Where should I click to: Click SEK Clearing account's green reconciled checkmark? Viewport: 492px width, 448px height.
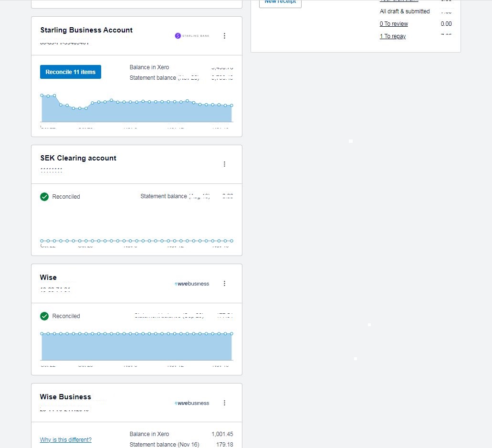[x=44, y=197]
